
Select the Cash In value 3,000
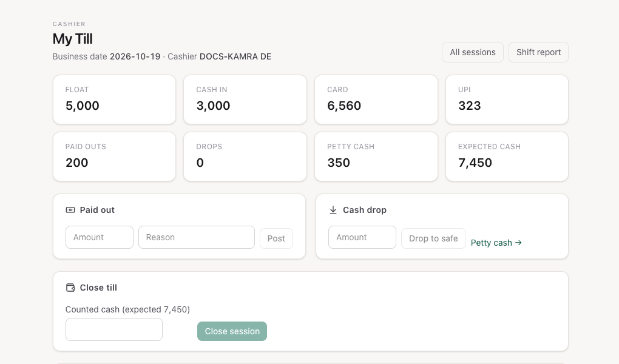pyautogui.click(x=213, y=106)
